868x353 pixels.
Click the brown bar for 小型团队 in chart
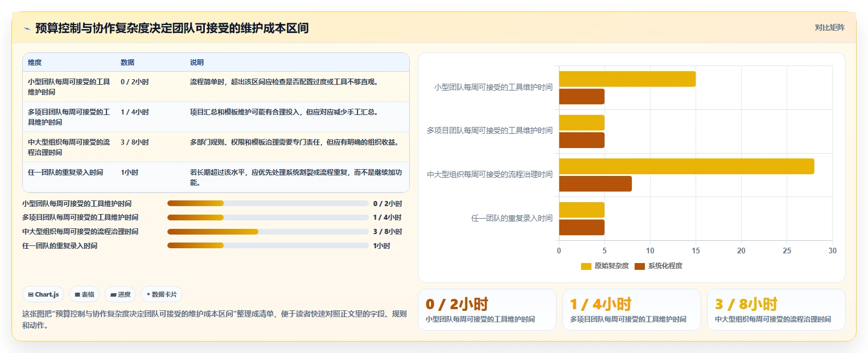tap(582, 97)
